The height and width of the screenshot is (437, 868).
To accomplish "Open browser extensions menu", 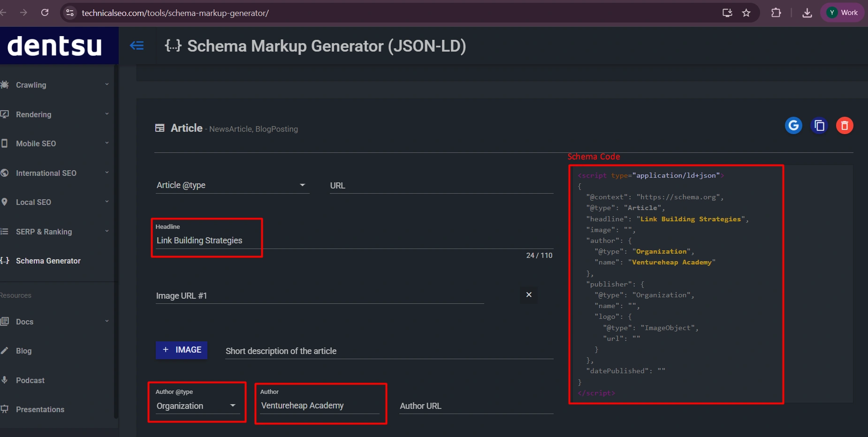I will pyautogui.click(x=776, y=13).
